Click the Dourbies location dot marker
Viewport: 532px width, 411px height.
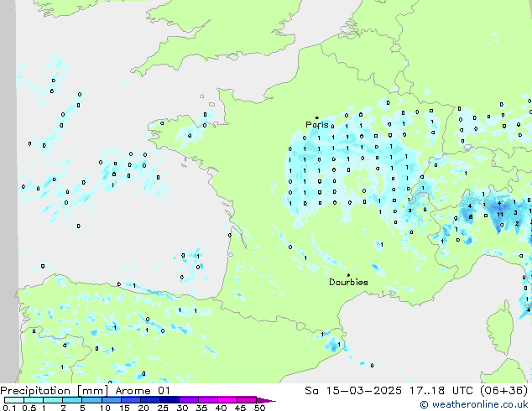coord(348,275)
